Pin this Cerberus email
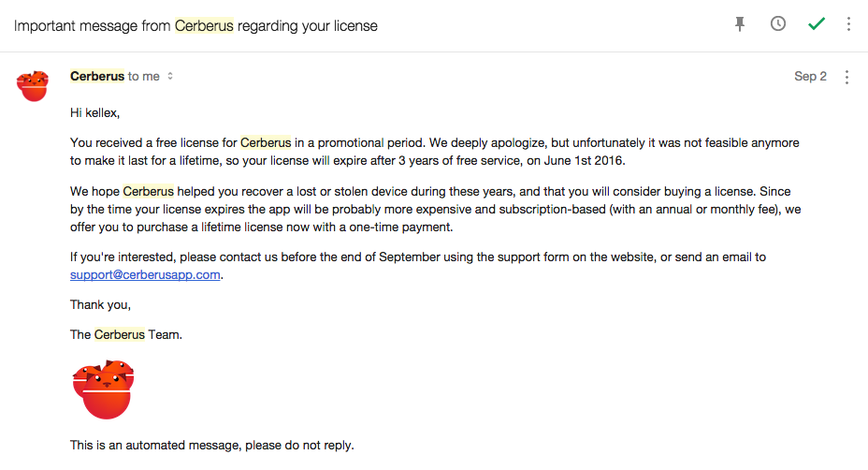 (740, 24)
